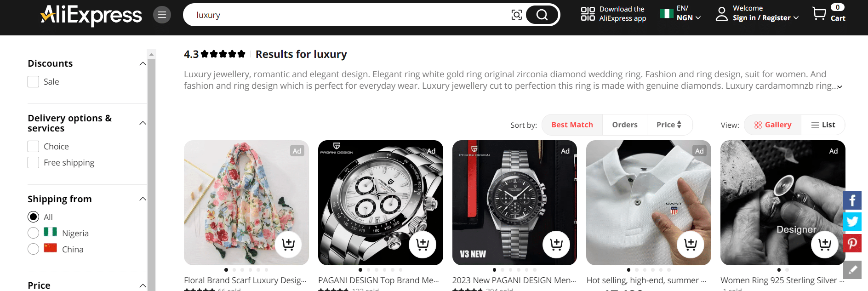Click the QR code app download icon

coord(588,14)
